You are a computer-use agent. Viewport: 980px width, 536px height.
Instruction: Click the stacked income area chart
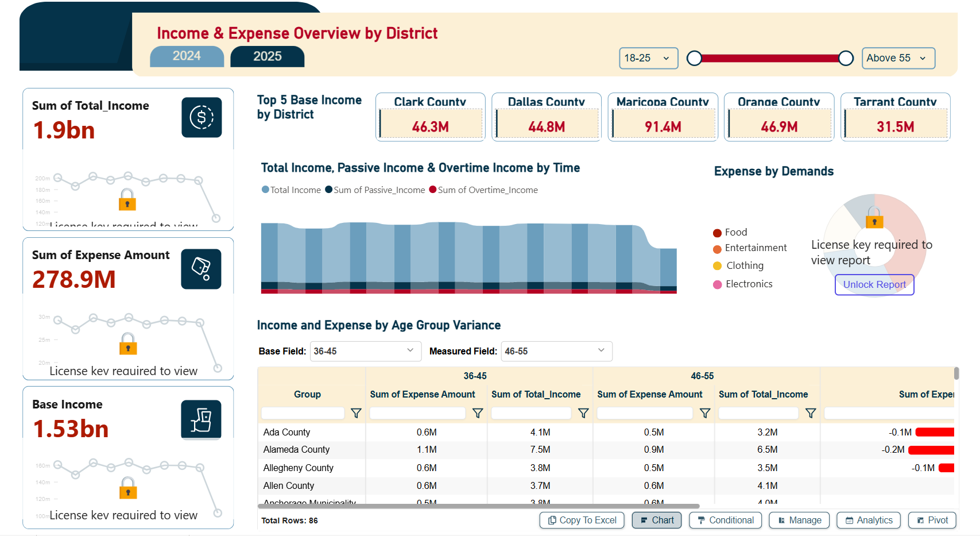click(469, 258)
